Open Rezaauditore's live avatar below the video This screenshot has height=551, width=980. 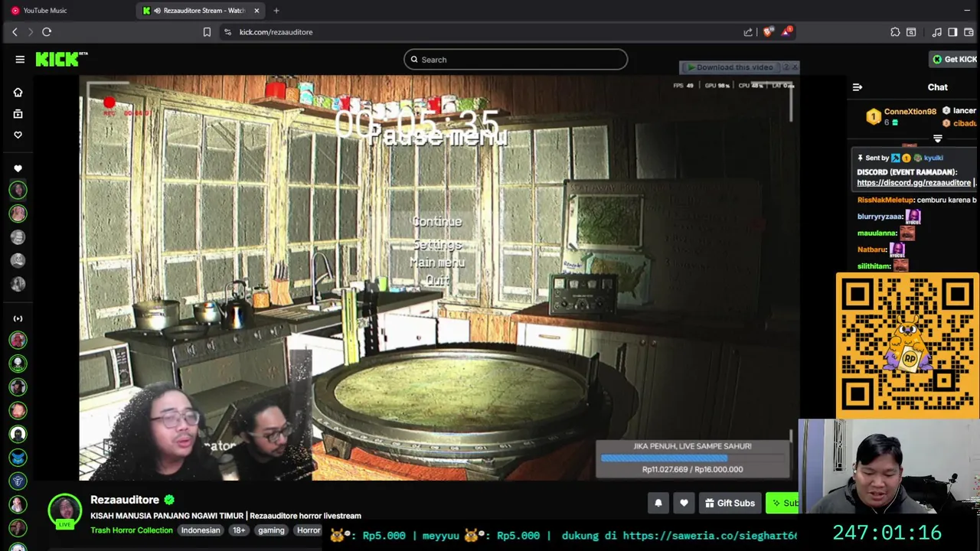65,510
